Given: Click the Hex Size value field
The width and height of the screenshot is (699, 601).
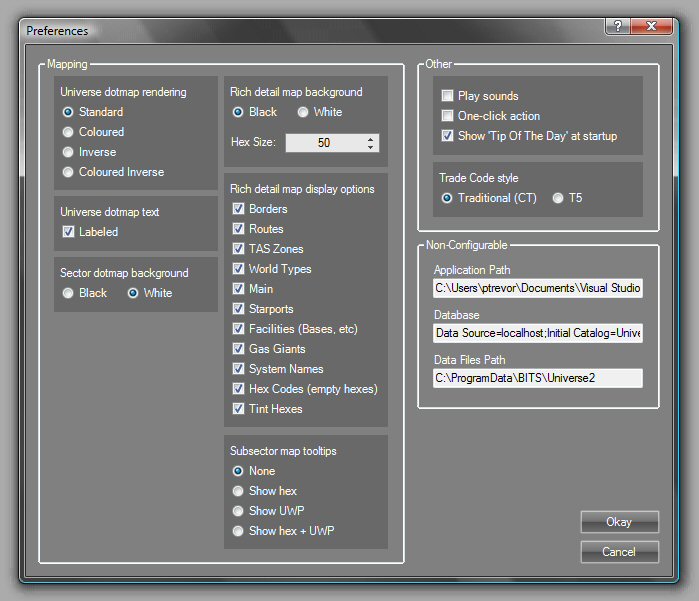Looking at the screenshot, I should coord(323,143).
